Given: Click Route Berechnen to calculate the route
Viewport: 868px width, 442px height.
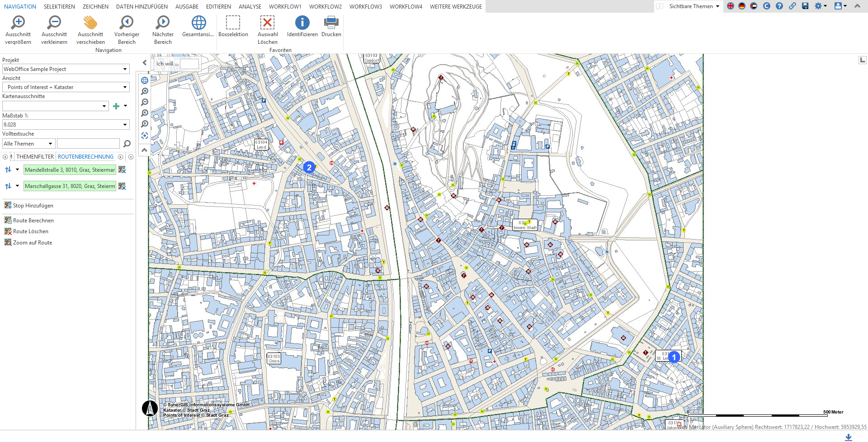Looking at the screenshot, I should pyautogui.click(x=33, y=220).
